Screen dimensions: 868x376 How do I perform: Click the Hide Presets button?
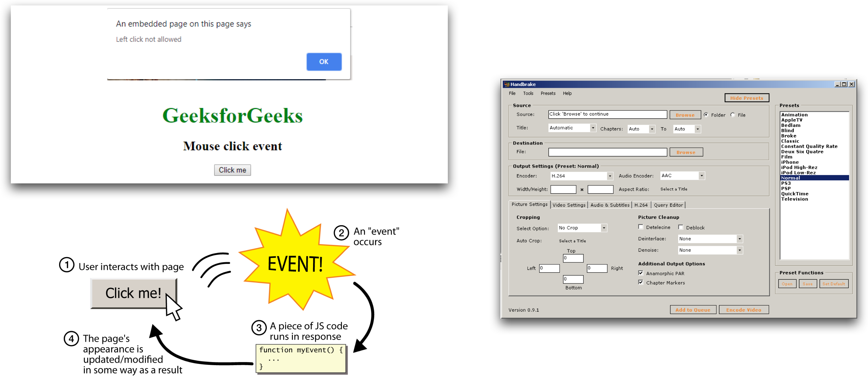point(746,98)
